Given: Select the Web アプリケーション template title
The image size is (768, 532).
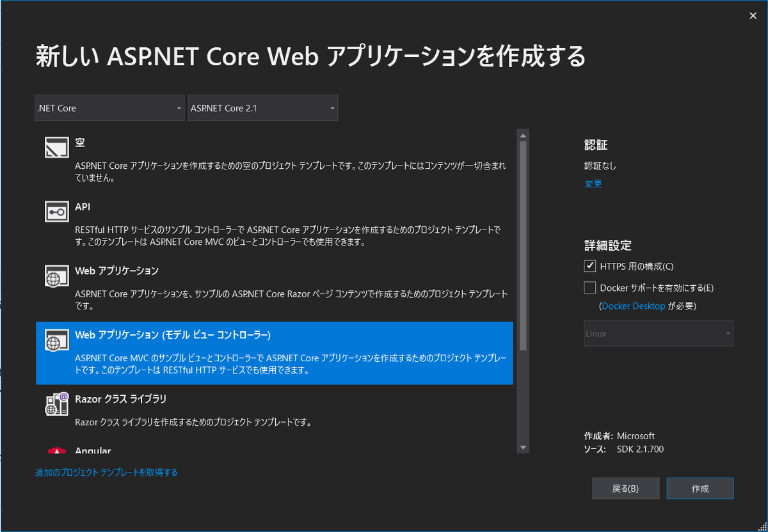Looking at the screenshot, I should coord(116,270).
